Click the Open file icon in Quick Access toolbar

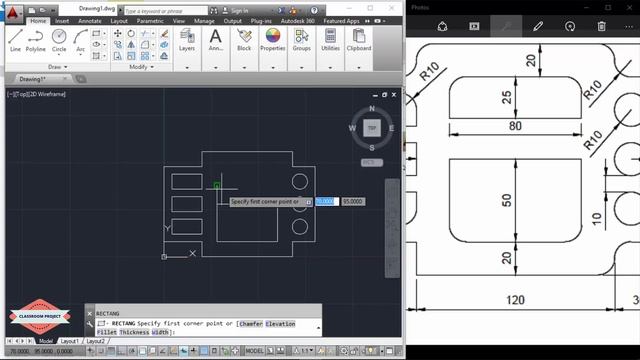(42, 10)
